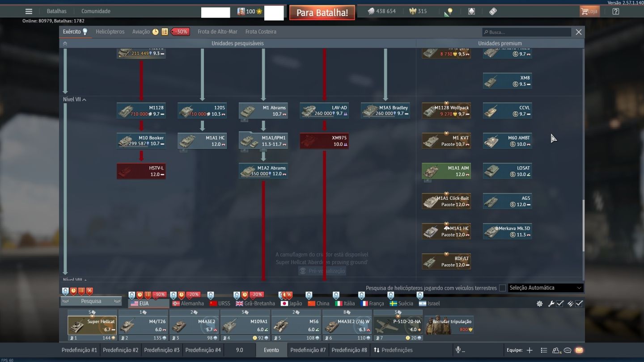The height and width of the screenshot is (362, 644).
Task: Click the plus icon next to Equipe
Action: pyautogui.click(x=530, y=350)
